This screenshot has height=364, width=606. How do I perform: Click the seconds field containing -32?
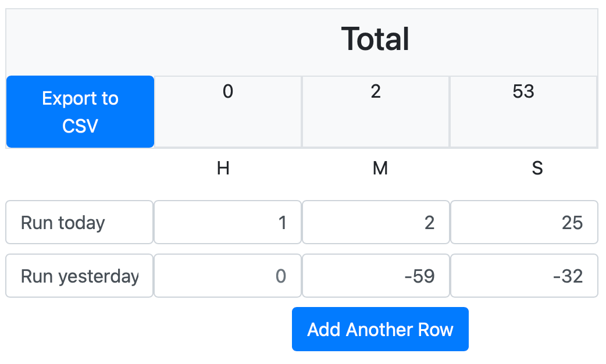coord(524,276)
